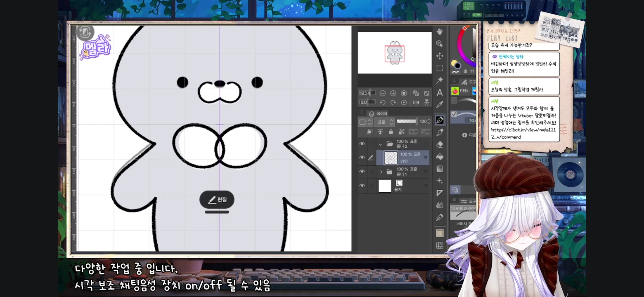
Task: Tick the selection box beside 용지 layer
Action: pyautogui.click(x=372, y=186)
